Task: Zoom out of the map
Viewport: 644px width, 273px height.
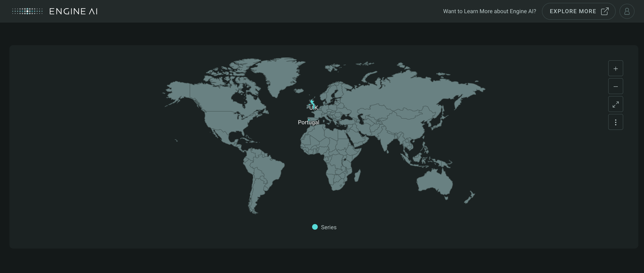Action: tap(615, 86)
